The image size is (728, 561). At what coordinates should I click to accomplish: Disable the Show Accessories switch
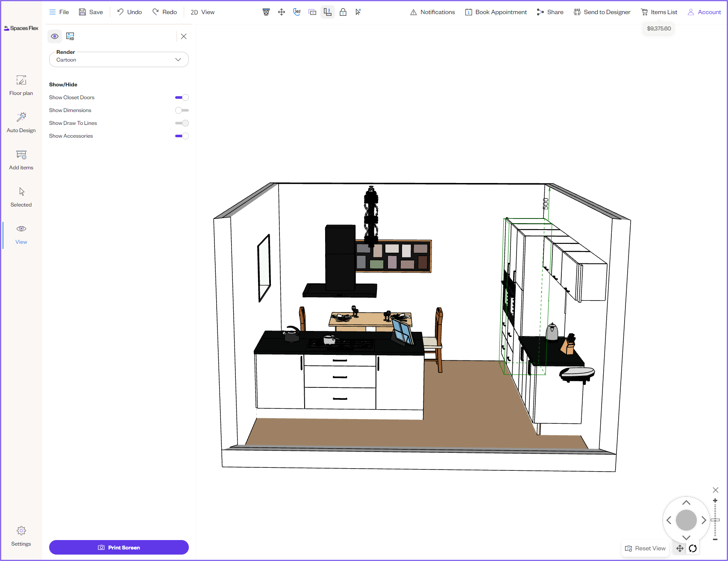tap(182, 136)
